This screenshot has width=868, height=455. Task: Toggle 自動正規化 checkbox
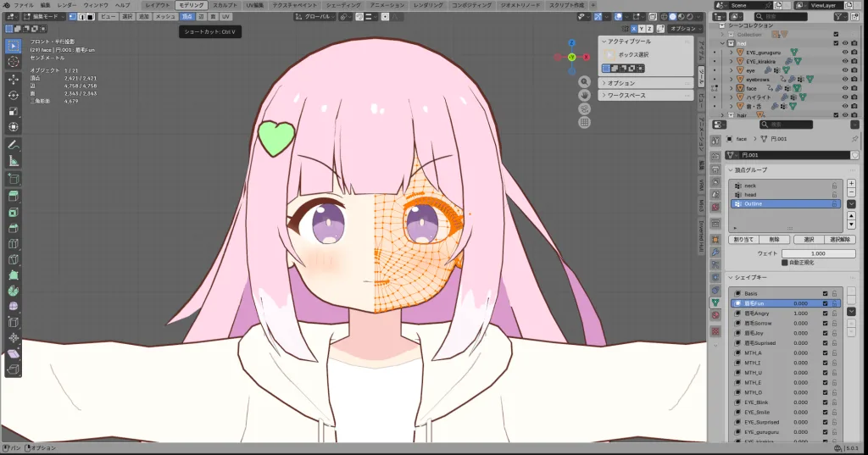(x=784, y=263)
